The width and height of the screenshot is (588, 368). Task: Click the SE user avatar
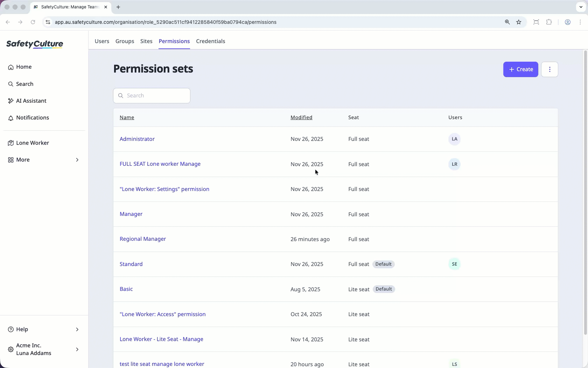click(454, 264)
